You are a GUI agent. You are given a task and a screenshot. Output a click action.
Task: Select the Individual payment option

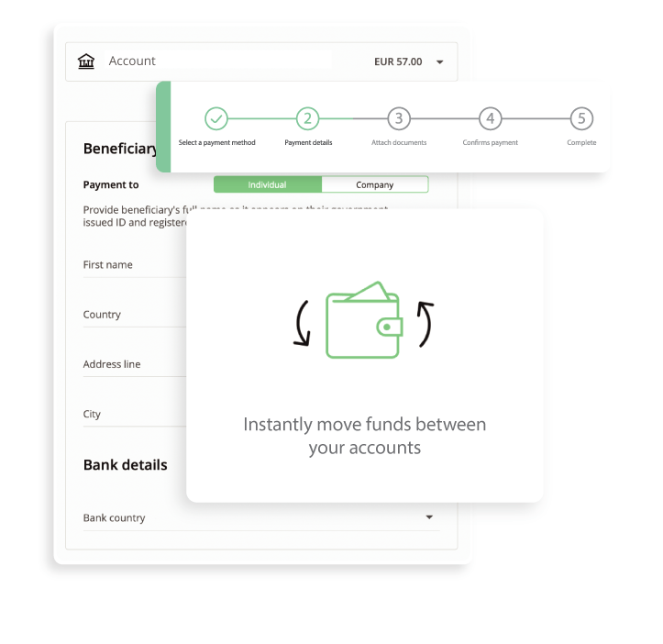click(x=267, y=184)
